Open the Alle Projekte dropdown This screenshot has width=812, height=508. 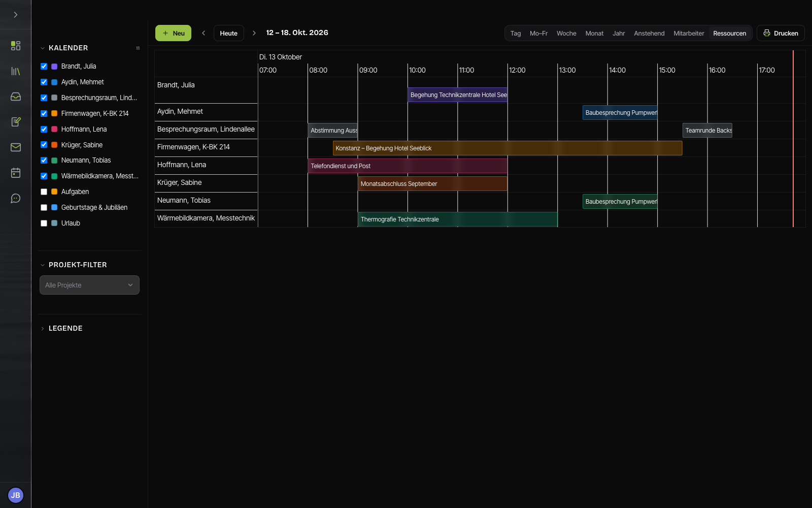(89, 285)
